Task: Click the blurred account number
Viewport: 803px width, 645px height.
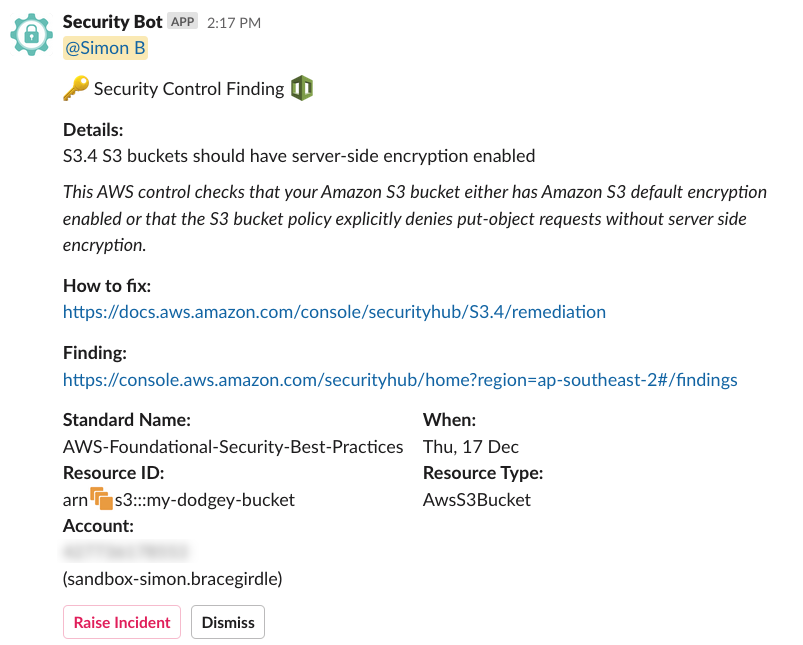Action: coord(126,552)
